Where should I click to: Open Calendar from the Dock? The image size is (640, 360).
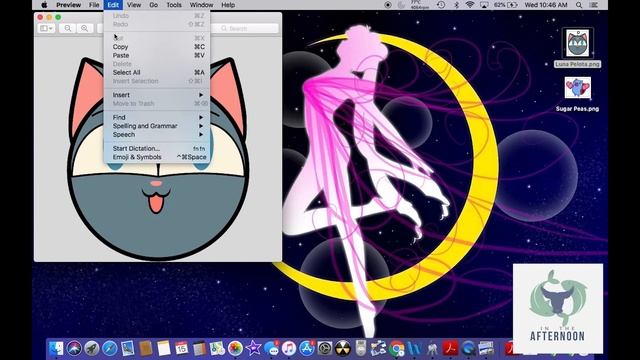coord(181,348)
